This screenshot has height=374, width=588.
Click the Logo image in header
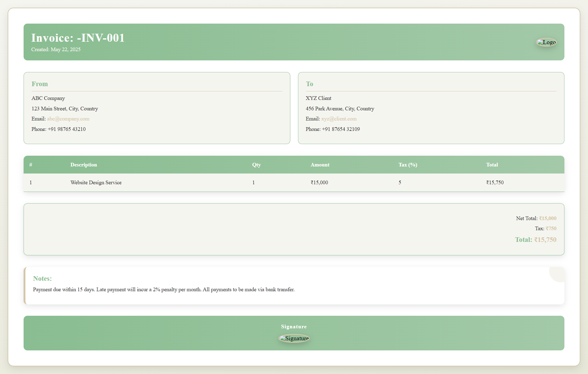click(546, 42)
